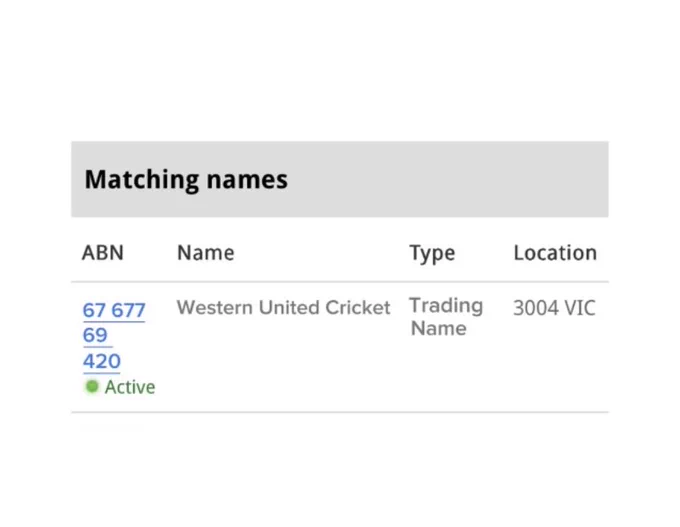Click the Matching names section heading

coord(186,180)
